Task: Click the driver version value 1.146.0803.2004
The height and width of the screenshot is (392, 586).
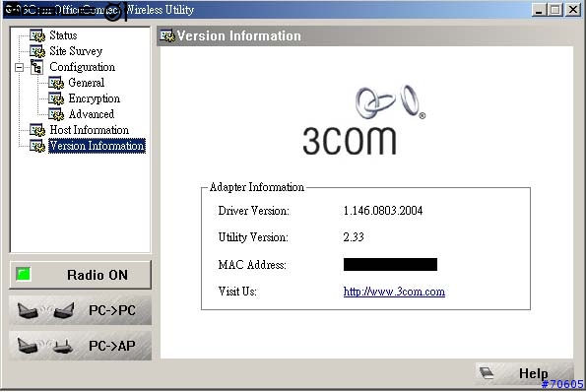Action: tap(383, 211)
